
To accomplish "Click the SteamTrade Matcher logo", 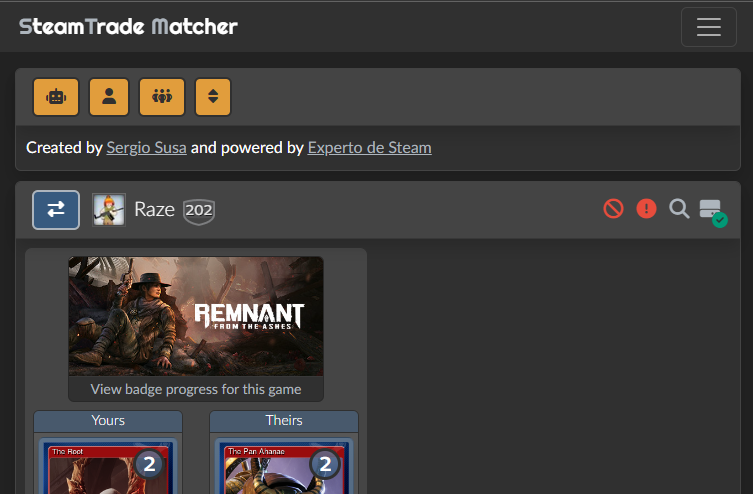I will (x=128, y=26).
